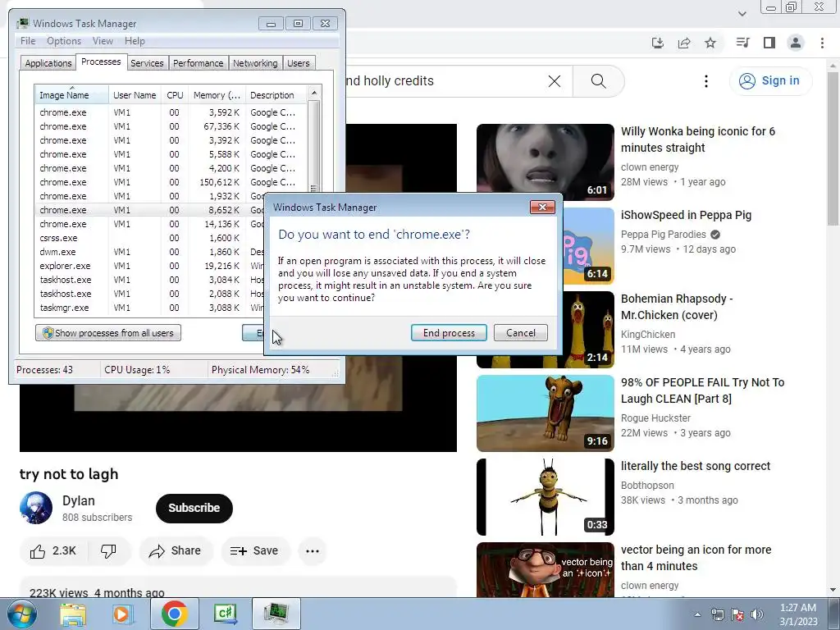
Task: Click the share page icon in Chrome toolbar
Action: (684, 43)
